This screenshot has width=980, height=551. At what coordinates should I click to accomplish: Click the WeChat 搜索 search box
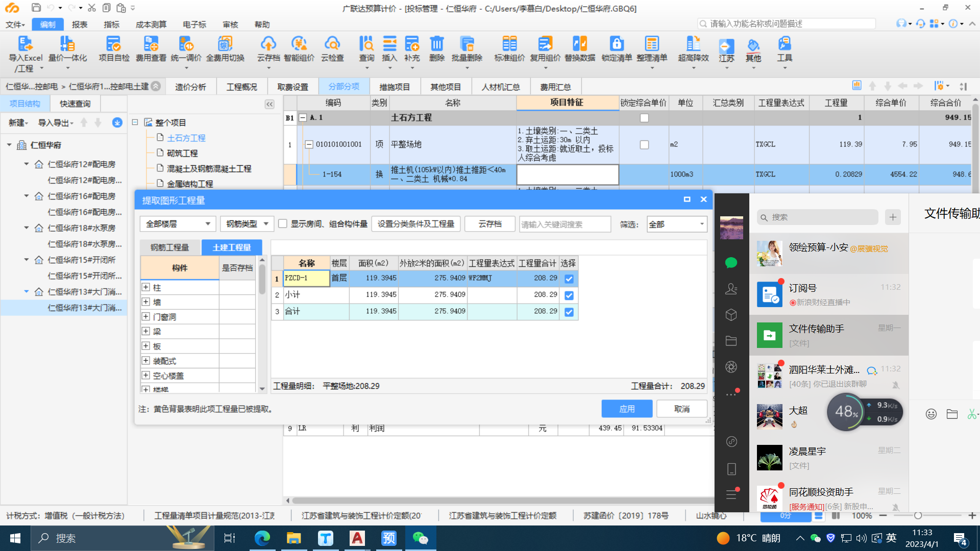tap(817, 217)
